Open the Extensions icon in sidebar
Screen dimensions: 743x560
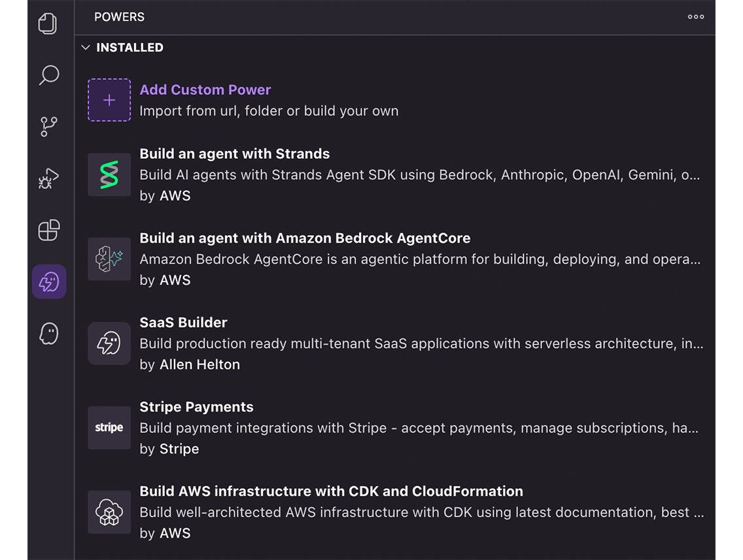pyautogui.click(x=48, y=230)
